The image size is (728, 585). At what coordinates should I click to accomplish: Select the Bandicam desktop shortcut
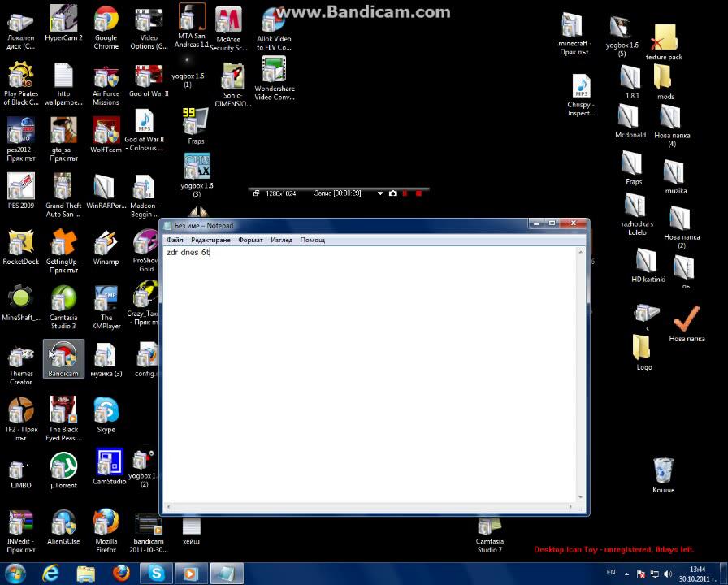pyautogui.click(x=63, y=358)
